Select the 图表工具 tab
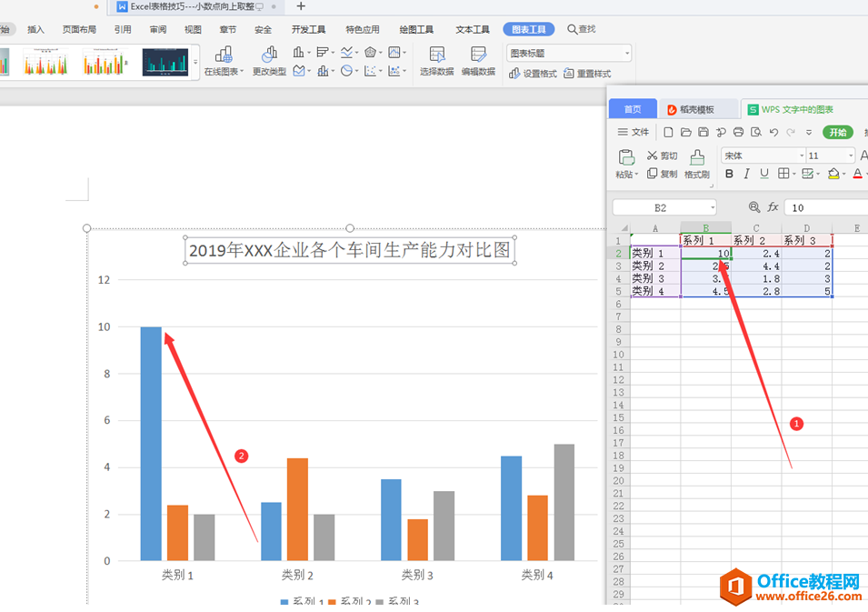This screenshot has width=868, height=612. point(529,29)
